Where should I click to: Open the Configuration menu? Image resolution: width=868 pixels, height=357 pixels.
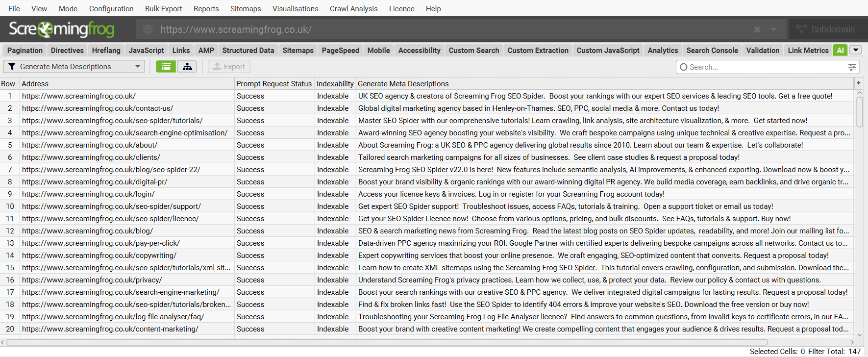(111, 9)
